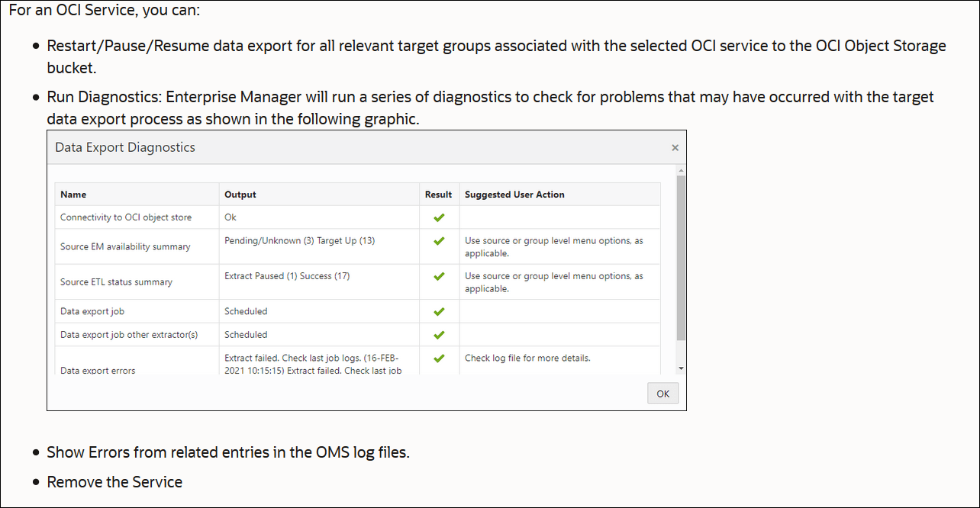This screenshot has height=508, width=980.
Task: Click the scrollbar down arrow in the dialog
Action: 681,368
